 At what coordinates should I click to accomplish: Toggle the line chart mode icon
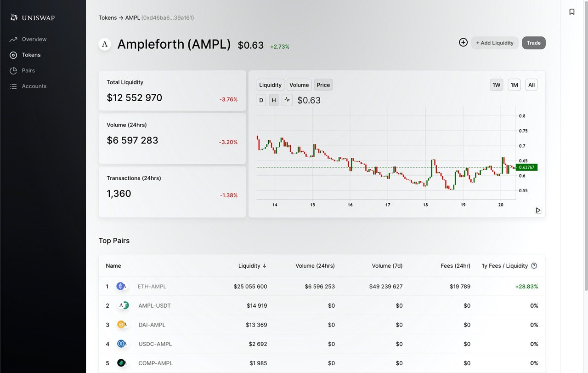(x=287, y=100)
